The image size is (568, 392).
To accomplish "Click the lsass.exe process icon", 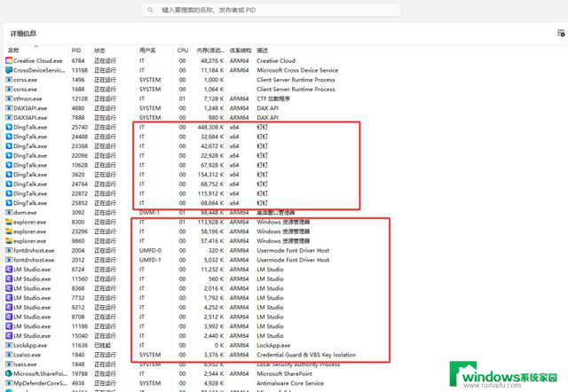I will 9,365.
